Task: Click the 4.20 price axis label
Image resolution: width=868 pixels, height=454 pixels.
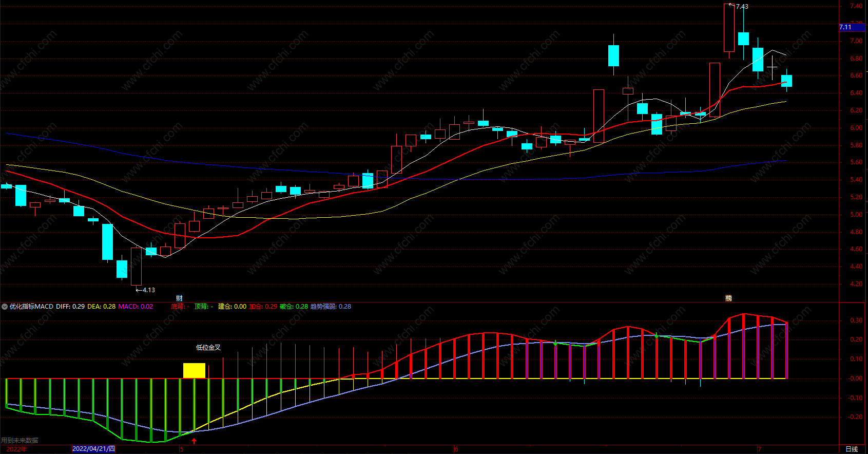Action: pyautogui.click(x=856, y=284)
